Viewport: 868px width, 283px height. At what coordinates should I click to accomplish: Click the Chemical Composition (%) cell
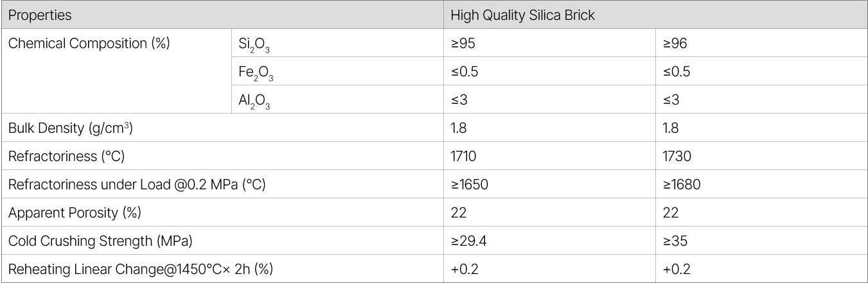click(x=89, y=44)
